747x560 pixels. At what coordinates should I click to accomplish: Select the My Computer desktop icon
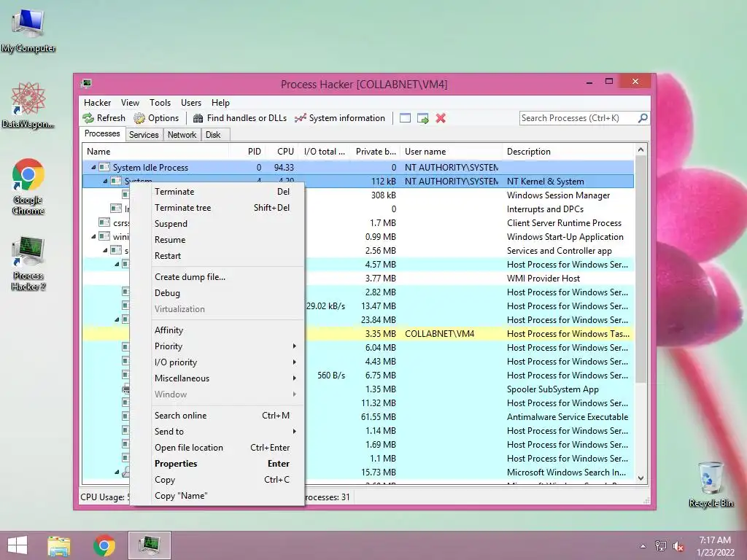(x=28, y=29)
